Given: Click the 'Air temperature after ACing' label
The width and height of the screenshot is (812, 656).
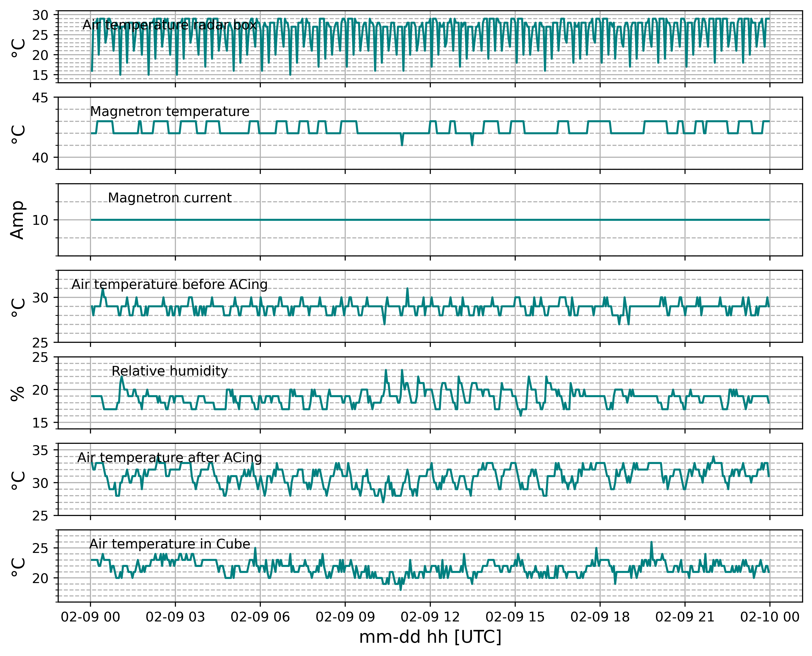Looking at the screenshot, I should coord(169,458).
